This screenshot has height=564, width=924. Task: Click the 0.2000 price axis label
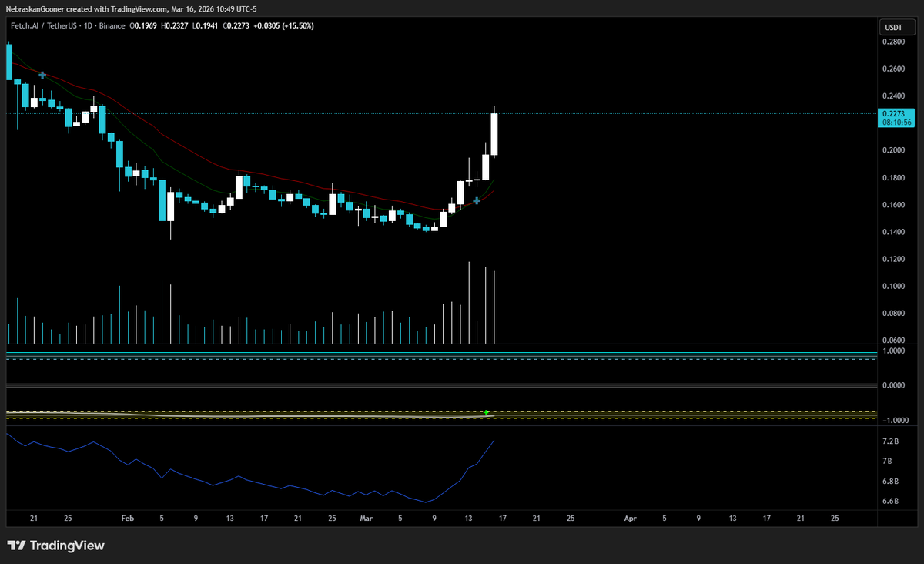(x=893, y=150)
